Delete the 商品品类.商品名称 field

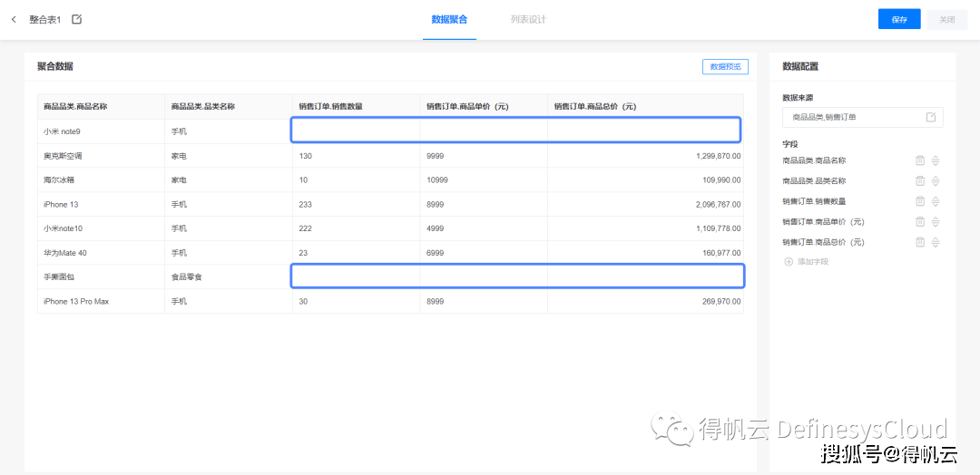pyautogui.click(x=920, y=160)
